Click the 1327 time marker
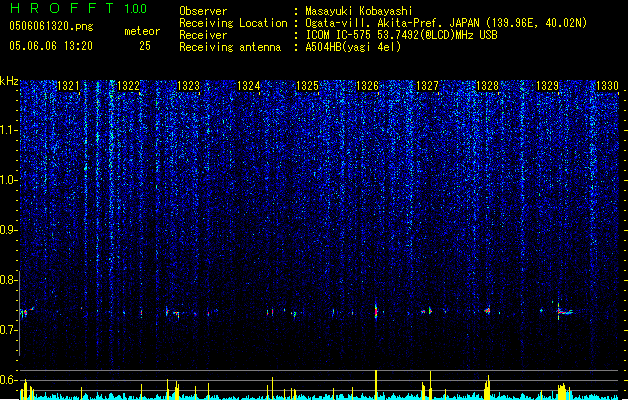The width and height of the screenshot is (629, 400). (428, 86)
